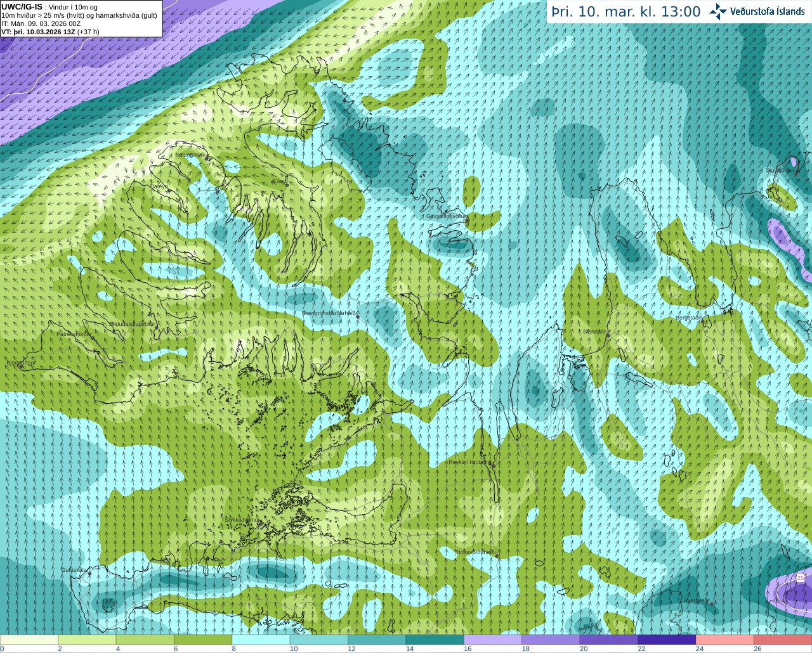Image resolution: width=812 pixels, height=653 pixels.
Task: Click the 12–14 m/s teal legend swatch
Action: [x=377, y=640]
